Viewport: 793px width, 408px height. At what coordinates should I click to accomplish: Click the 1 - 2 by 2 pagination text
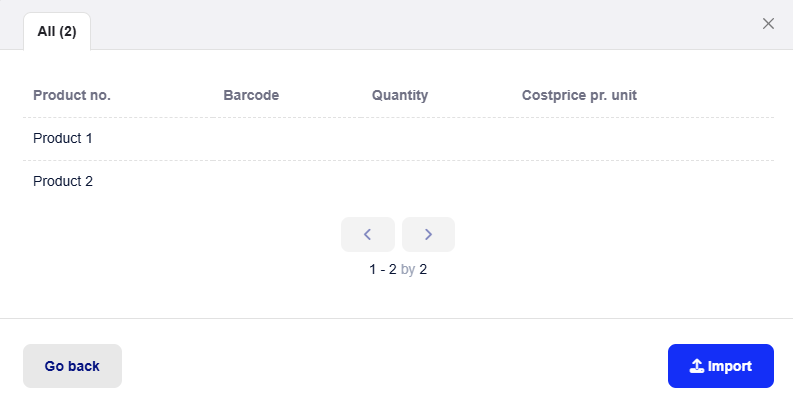click(398, 269)
